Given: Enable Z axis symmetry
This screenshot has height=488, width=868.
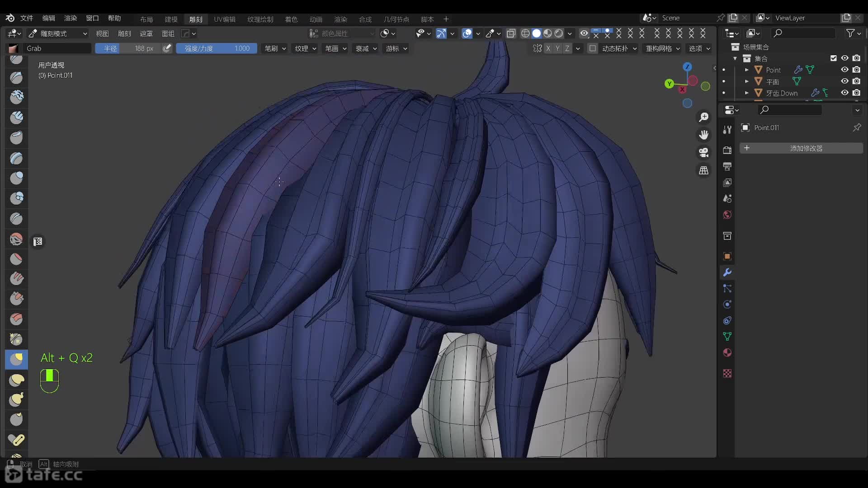Looking at the screenshot, I should pyautogui.click(x=567, y=48).
